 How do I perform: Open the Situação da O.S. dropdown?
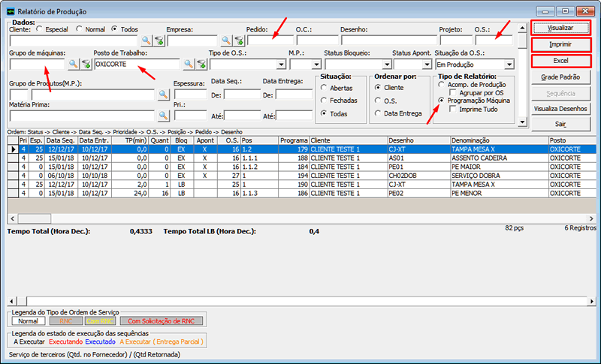[x=509, y=65]
